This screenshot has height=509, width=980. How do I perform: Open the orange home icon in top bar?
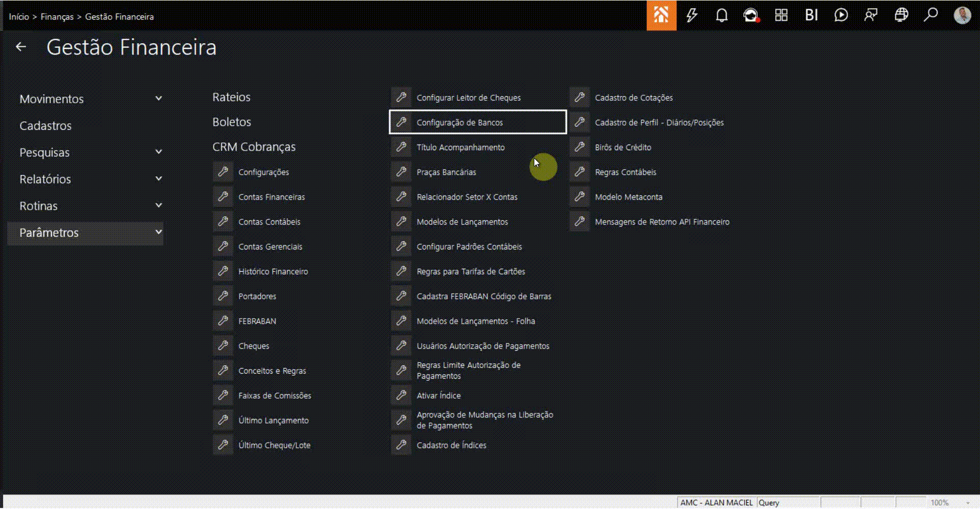(x=661, y=15)
